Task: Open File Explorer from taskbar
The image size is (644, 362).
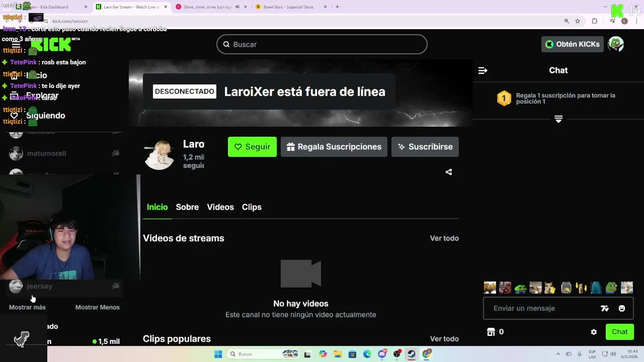Action: pos(337,354)
